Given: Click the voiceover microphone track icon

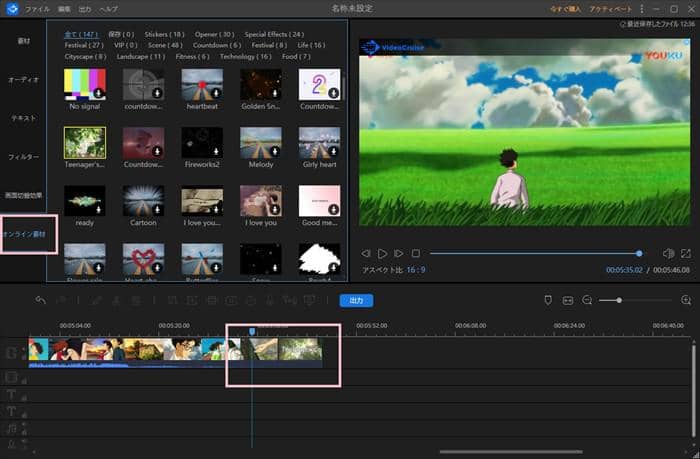Looking at the screenshot, I should (11, 444).
